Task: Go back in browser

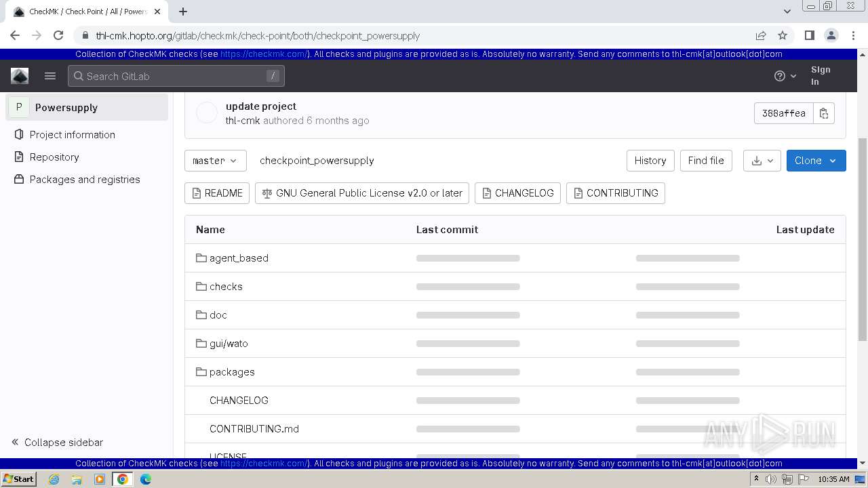Action: 15,35
